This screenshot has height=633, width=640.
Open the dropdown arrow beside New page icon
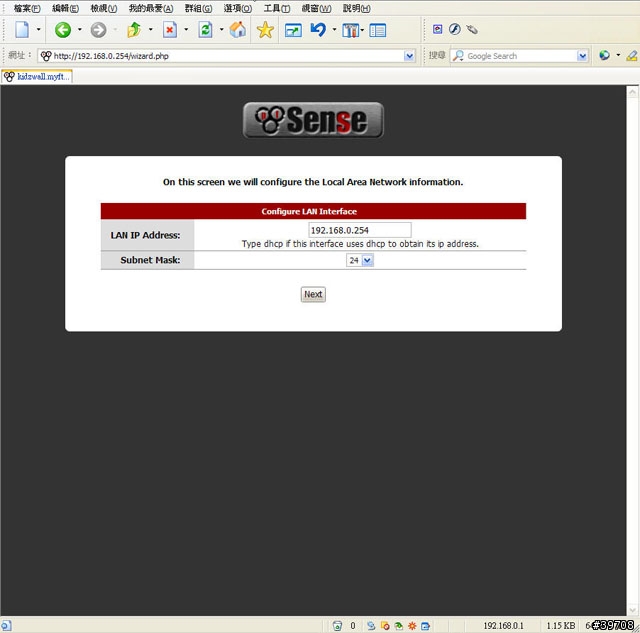pyautogui.click(x=39, y=29)
